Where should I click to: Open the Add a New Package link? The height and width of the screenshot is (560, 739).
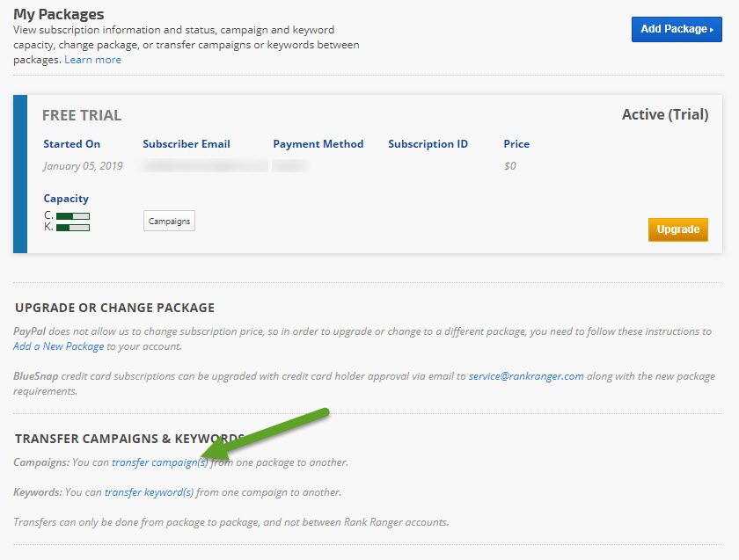[59, 346]
